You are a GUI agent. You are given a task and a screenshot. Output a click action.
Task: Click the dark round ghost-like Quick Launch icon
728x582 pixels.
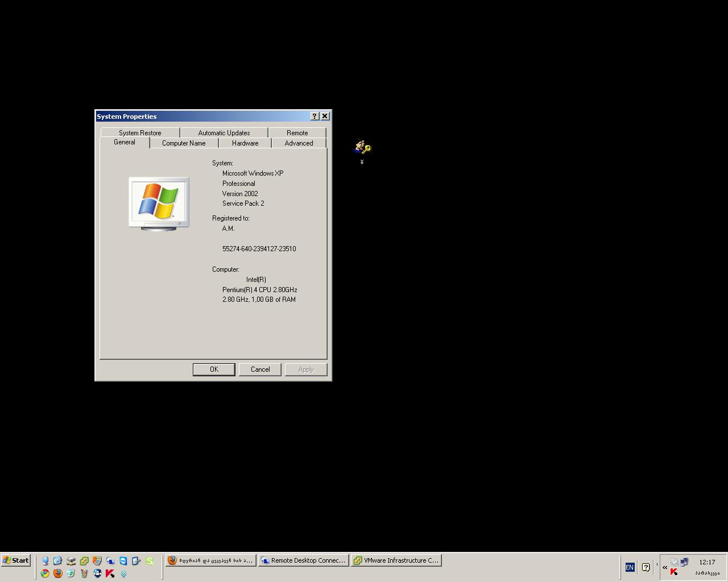(97, 573)
